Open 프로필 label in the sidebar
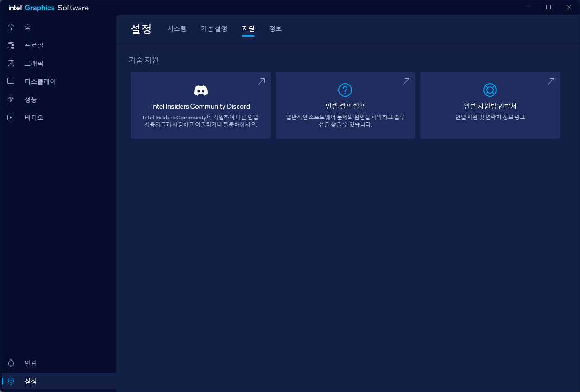The height and width of the screenshot is (392, 580). tap(34, 45)
